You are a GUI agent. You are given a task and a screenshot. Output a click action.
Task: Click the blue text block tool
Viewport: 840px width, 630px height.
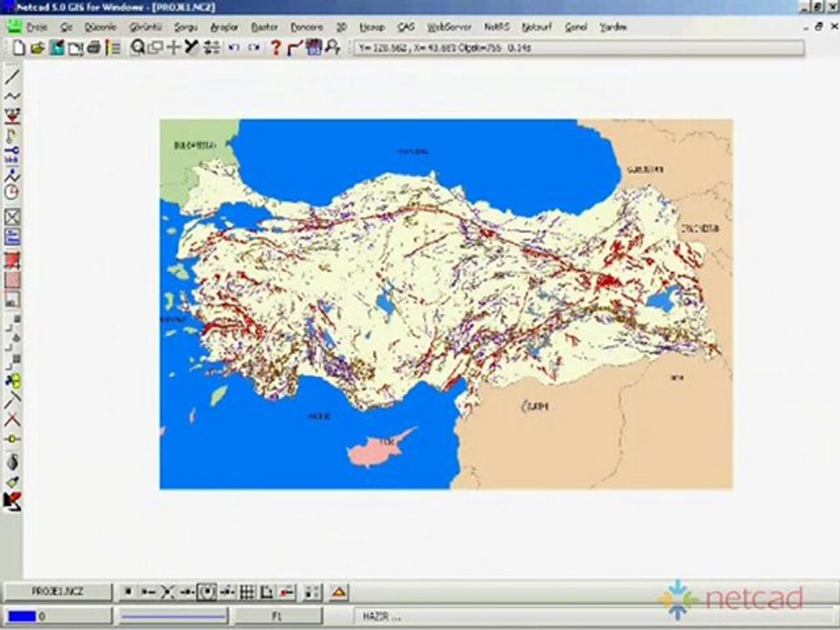(12, 236)
